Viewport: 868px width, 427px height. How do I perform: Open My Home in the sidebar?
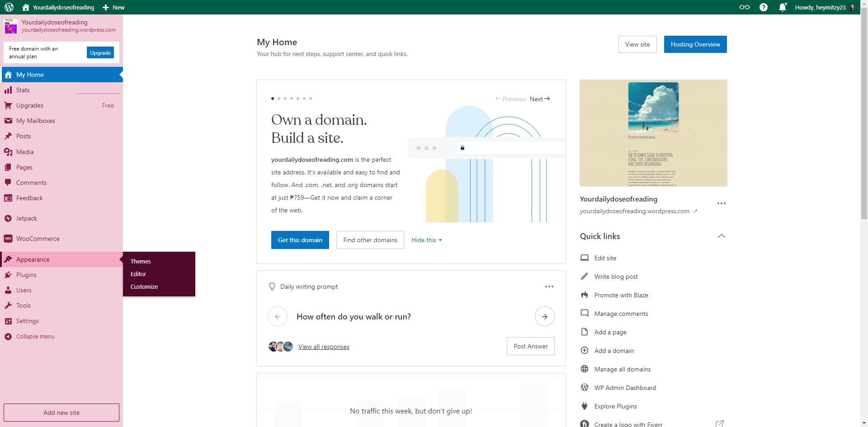coord(61,75)
